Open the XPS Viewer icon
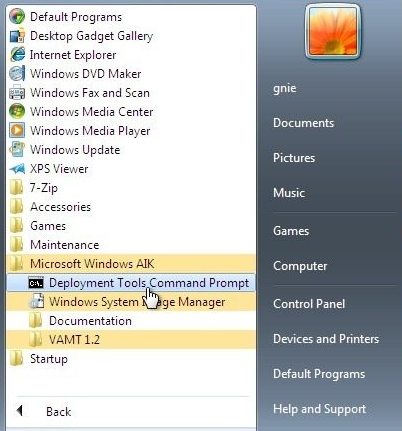 (17, 169)
